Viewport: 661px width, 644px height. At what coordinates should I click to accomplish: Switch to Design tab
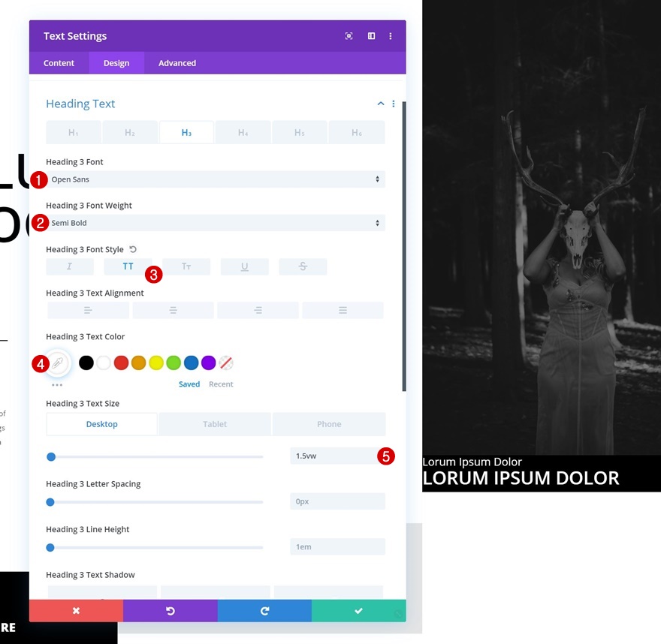pyautogui.click(x=116, y=63)
